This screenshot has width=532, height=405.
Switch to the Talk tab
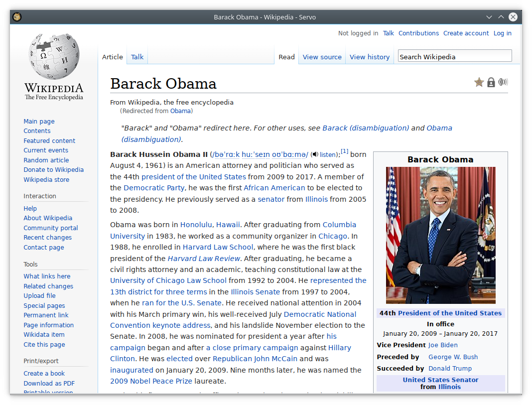(137, 57)
